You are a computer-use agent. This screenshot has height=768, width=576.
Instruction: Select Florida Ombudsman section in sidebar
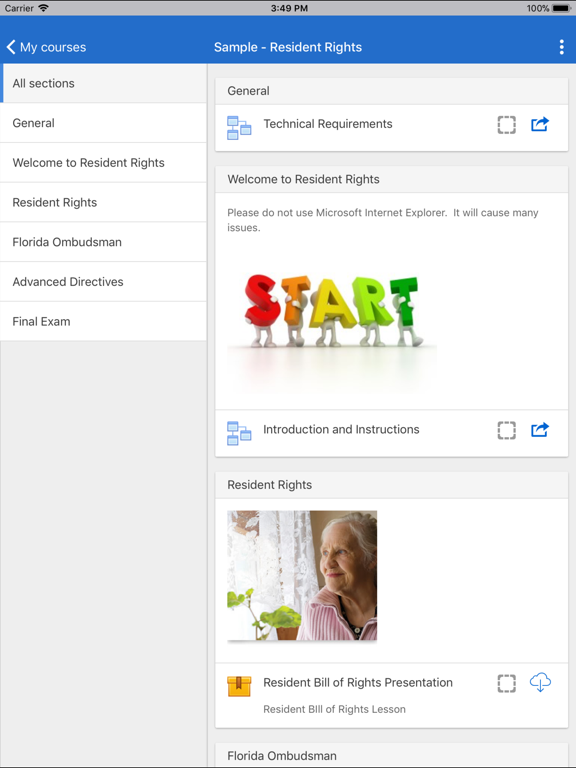[x=103, y=242]
